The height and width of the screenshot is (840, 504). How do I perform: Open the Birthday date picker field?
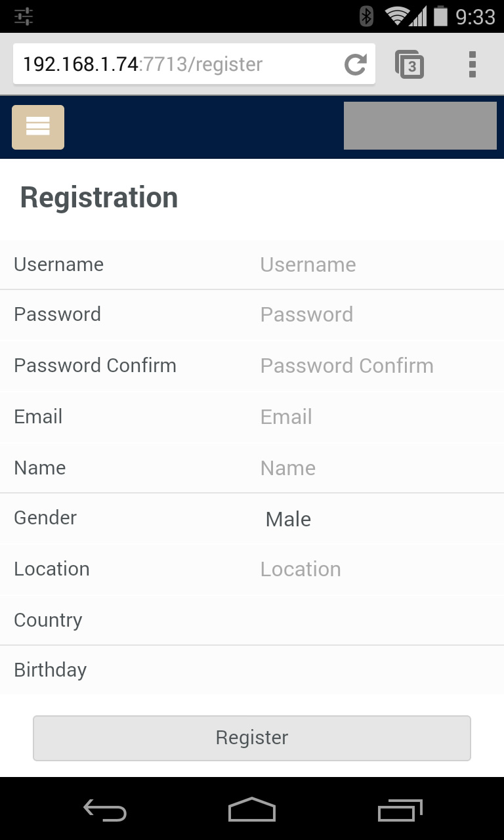[374, 670]
